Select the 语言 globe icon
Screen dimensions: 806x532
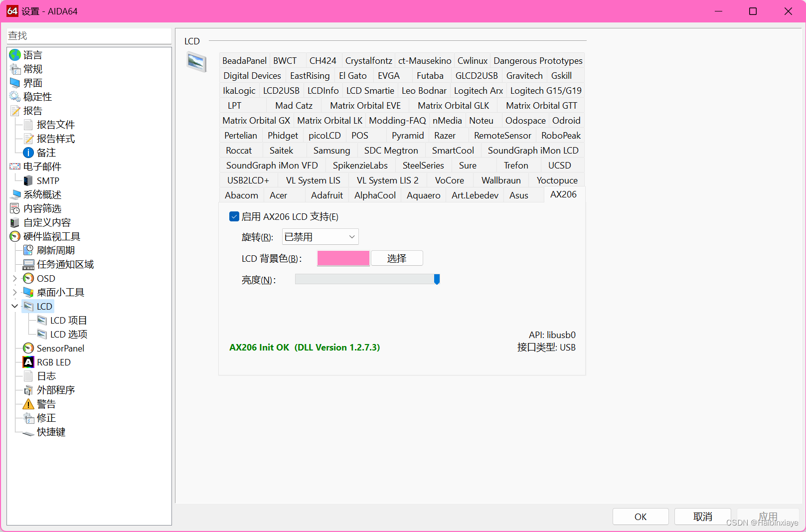14,55
